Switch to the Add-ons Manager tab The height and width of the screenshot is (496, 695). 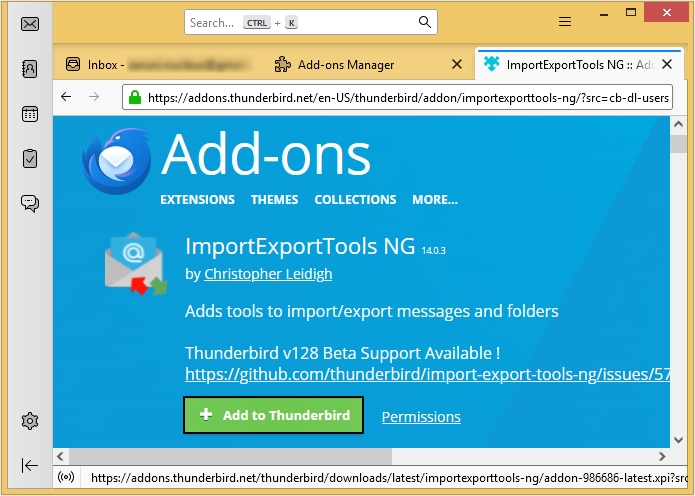368,65
